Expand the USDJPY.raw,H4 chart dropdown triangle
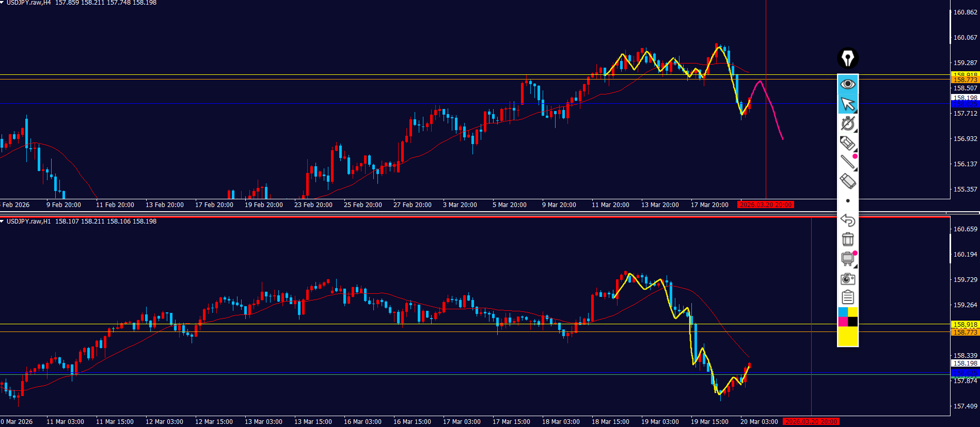 pyautogui.click(x=3, y=3)
